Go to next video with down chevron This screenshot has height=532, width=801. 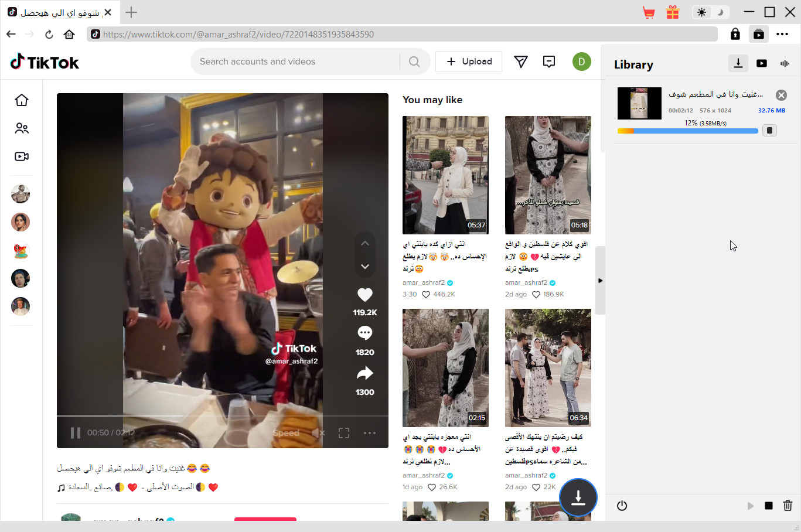click(365, 267)
